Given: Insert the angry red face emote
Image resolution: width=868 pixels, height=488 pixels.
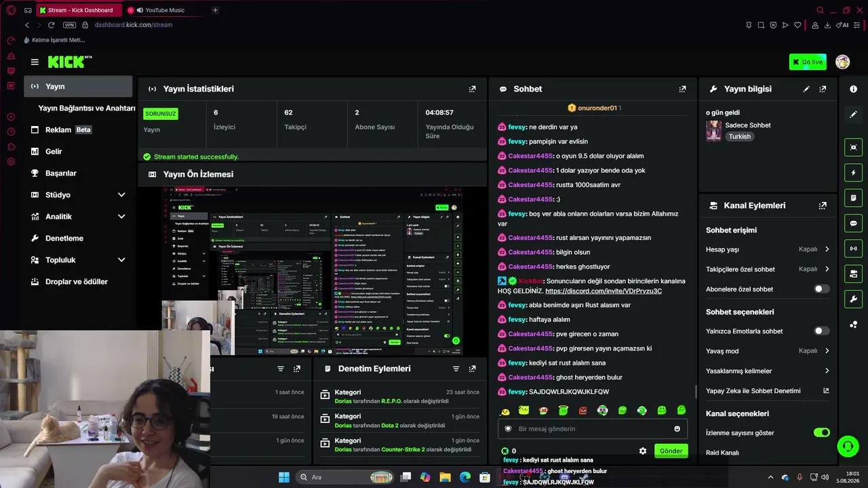Looking at the screenshot, I should click(x=583, y=411).
